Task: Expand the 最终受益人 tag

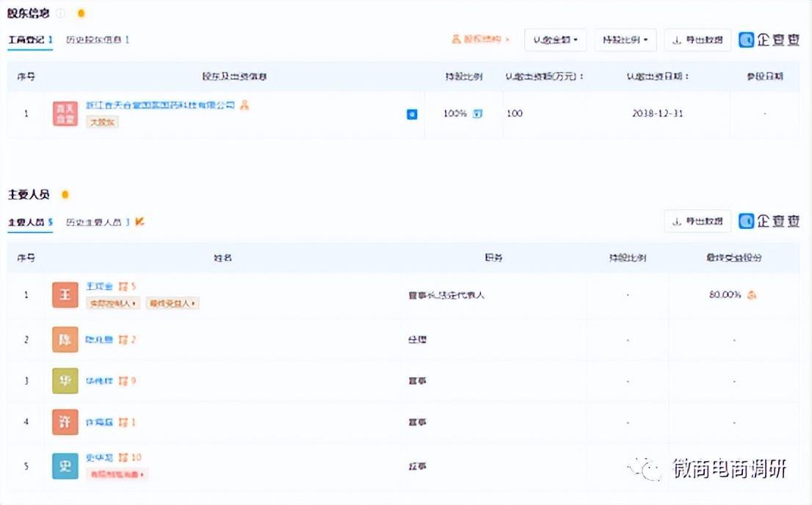Action: pyautogui.click(x=172, y=303)
